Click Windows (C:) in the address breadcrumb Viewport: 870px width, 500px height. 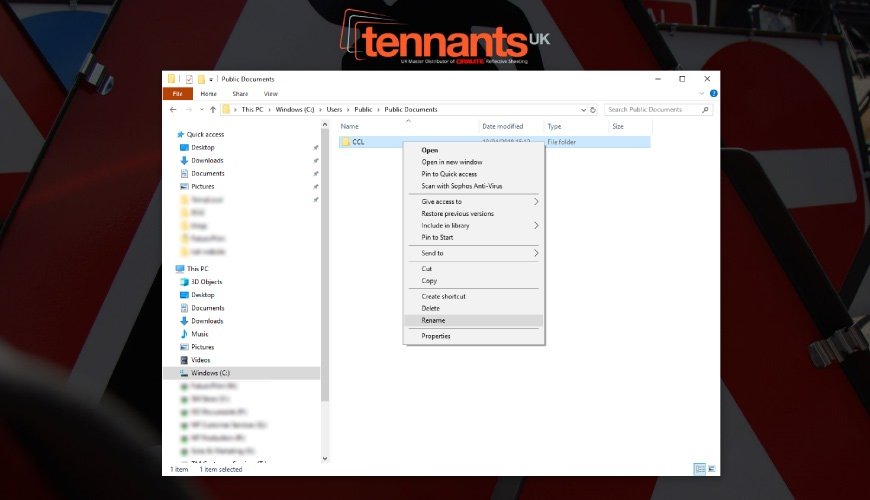pyautogui.click(x=295, y=110)
